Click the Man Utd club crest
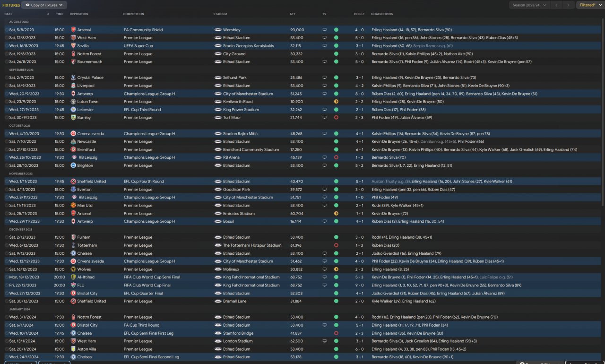This screenshot has width=605, height=364. pyautogui.click(x=73, y=206)
